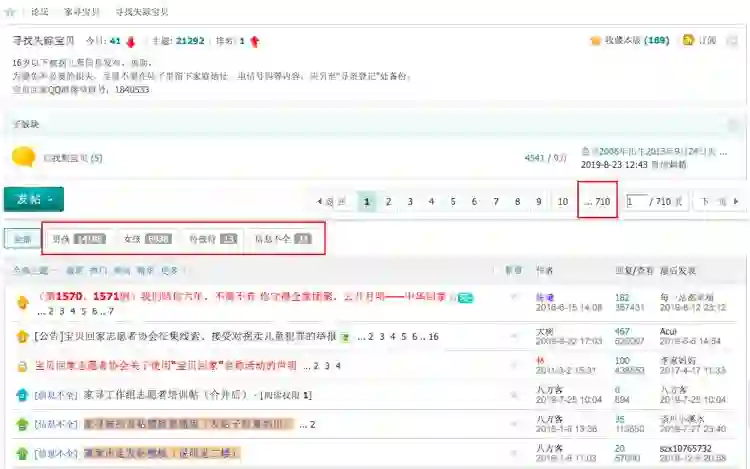Expand the 更多 filter options
The height and width of the screenshot is (469, 750).
point(171,271)
